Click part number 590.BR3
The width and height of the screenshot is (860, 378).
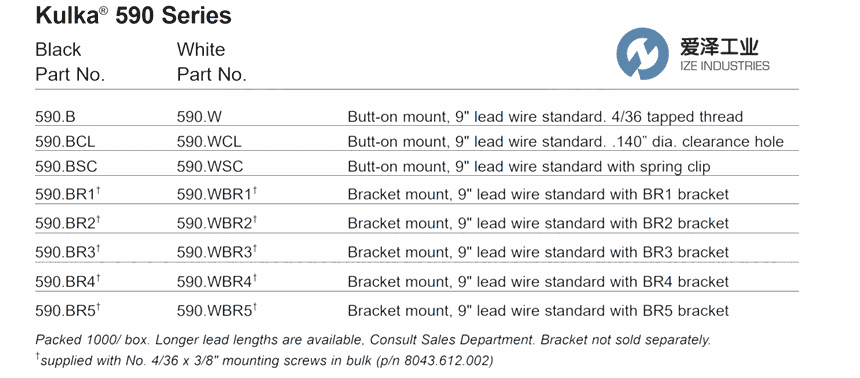click(68, 252)
